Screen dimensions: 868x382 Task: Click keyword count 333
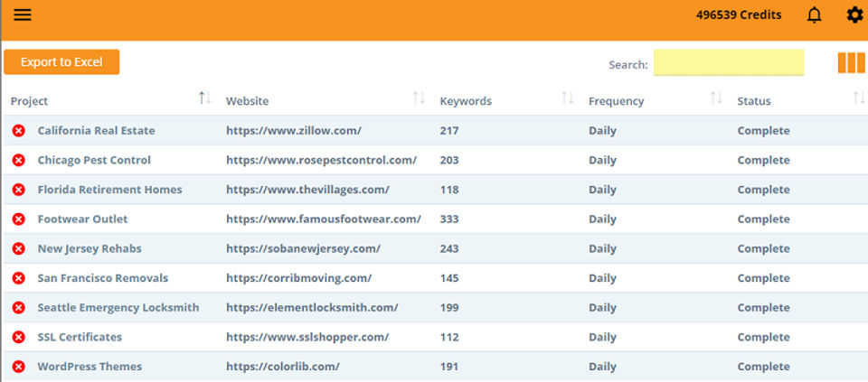coord(449,219)
